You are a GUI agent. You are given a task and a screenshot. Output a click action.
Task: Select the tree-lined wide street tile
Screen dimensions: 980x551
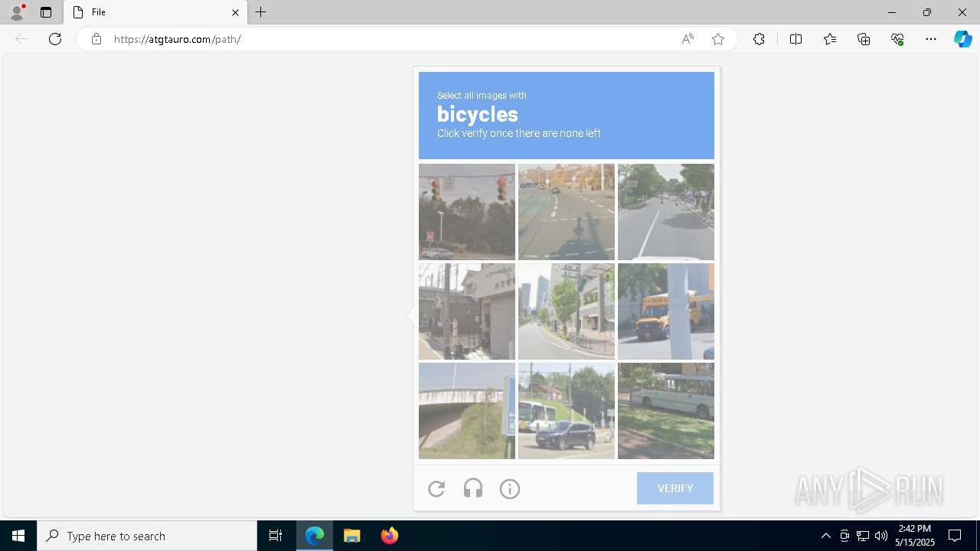(666, 212)
